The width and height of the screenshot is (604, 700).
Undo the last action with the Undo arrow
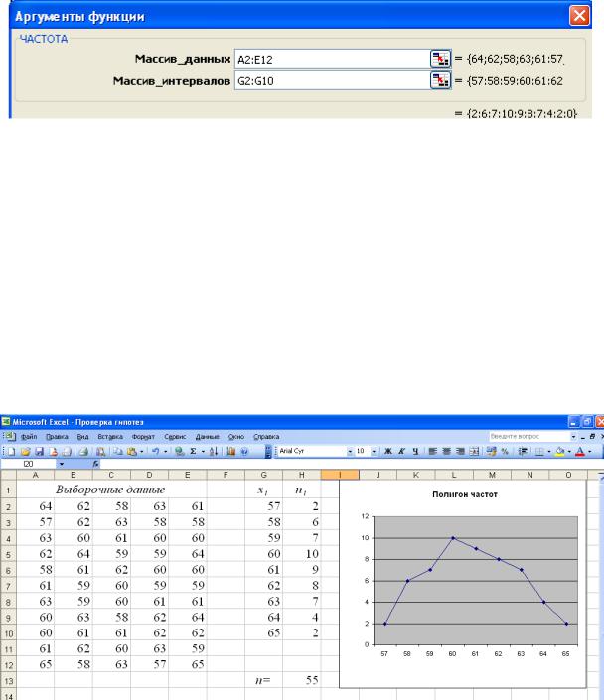coord(155,452)
